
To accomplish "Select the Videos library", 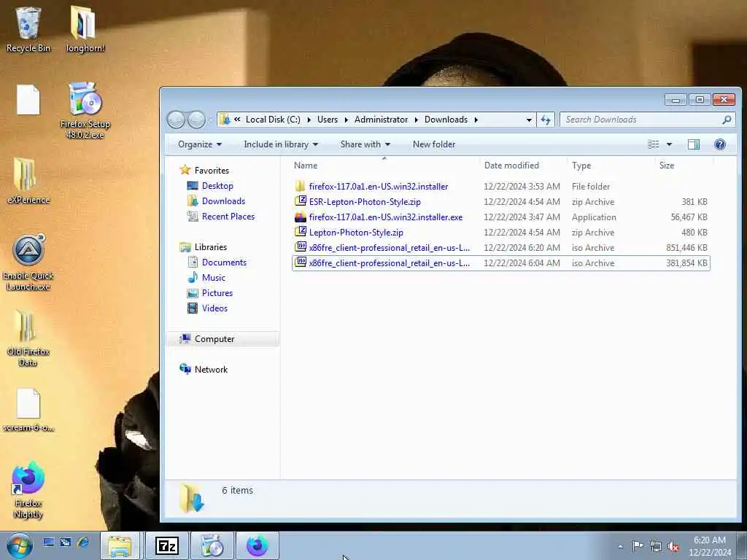I will point(207,308).
